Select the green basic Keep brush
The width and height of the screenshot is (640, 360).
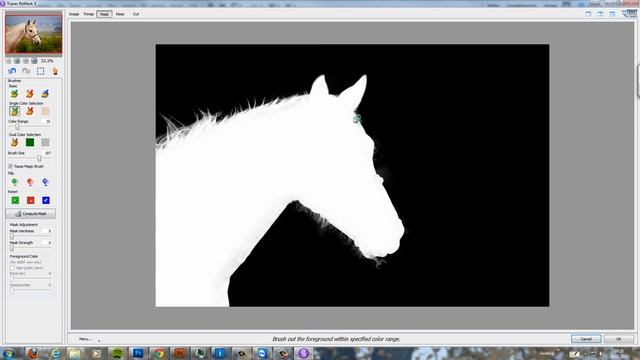[15, 94]
